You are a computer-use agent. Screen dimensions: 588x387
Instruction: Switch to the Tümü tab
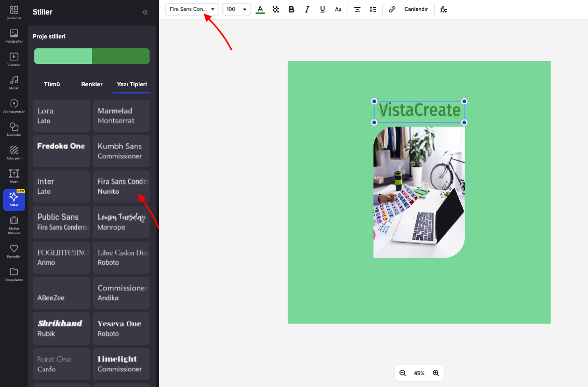click(52, 84)
